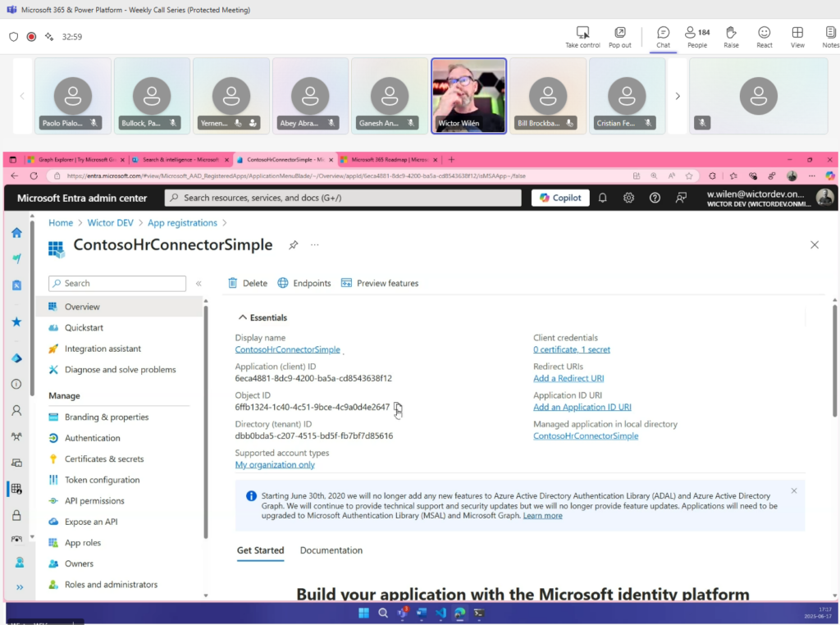The image size is (840, 625).
Task: Open Entra portal settings gear
Action: pos(628,198)
